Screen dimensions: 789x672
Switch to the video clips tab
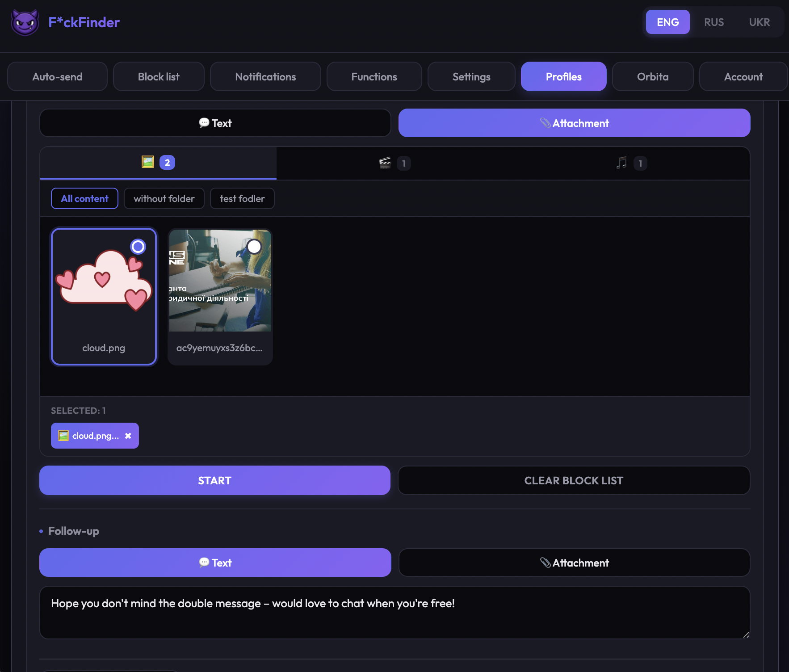(x=394, y=164)
